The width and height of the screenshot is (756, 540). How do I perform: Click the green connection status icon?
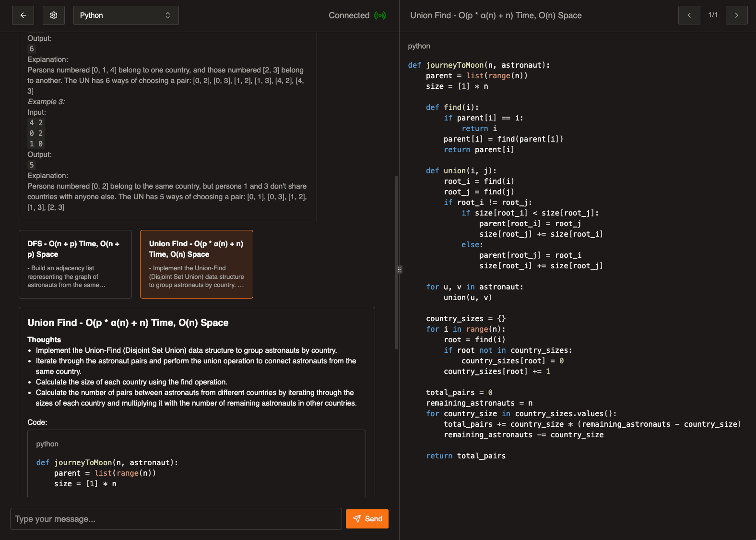[x=380, y=15]
